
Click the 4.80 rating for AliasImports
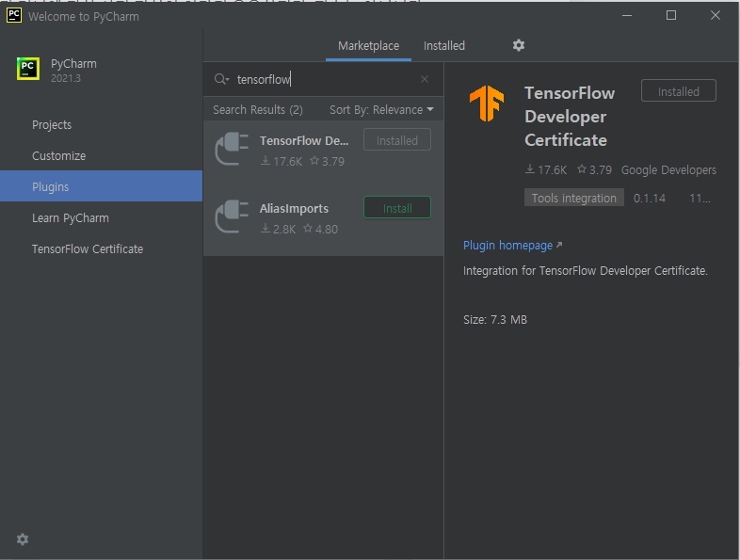click(x=327, y=230)
